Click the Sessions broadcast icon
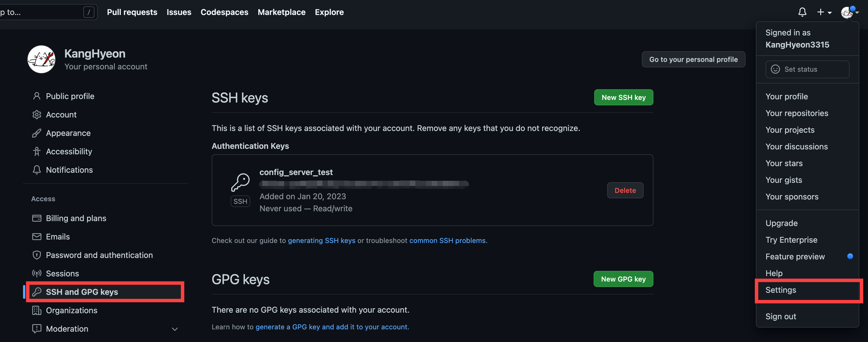 [x=37, y=273]
